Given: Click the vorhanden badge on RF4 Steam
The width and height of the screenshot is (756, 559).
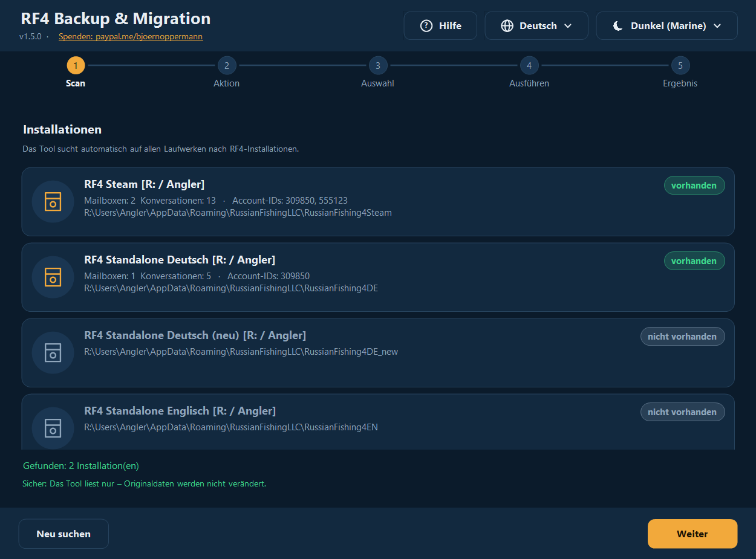Looking at the screenshot, I should (x=694, y=186).
